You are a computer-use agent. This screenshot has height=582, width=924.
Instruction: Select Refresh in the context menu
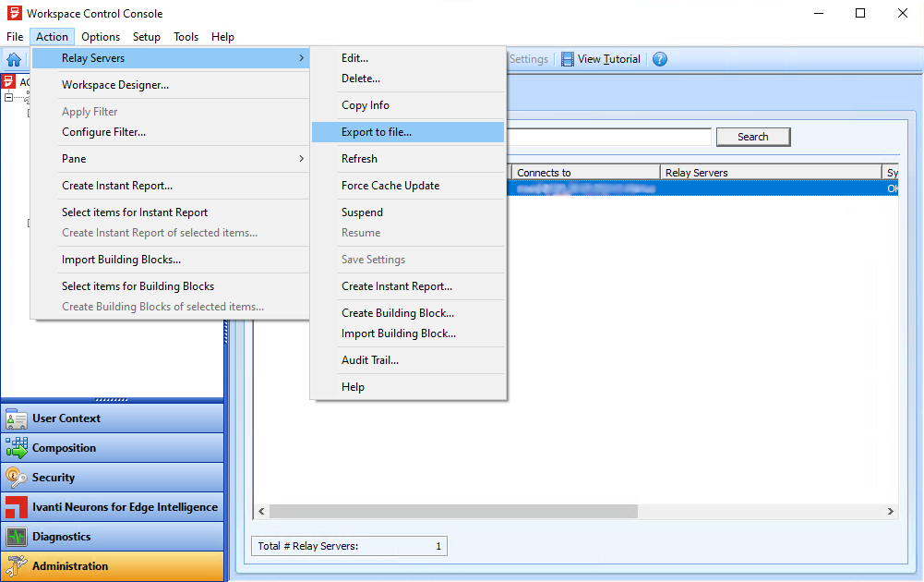[359, 159]
